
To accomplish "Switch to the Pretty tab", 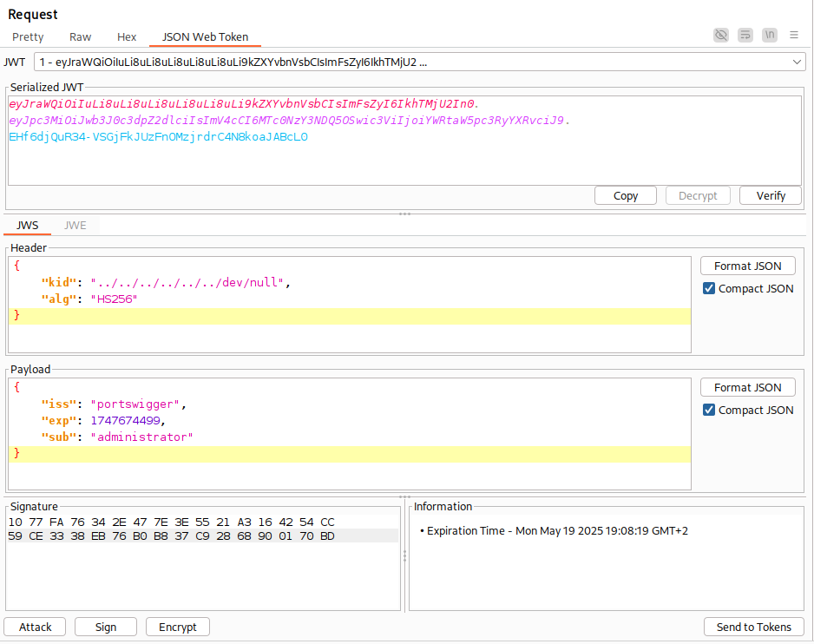I will [x=28, y=36].
